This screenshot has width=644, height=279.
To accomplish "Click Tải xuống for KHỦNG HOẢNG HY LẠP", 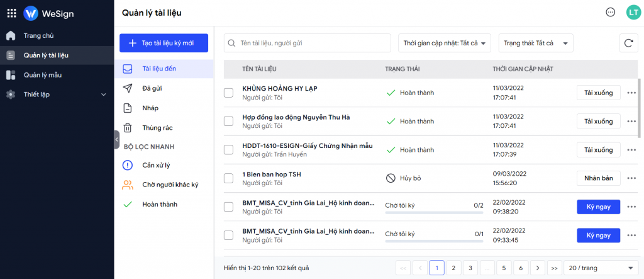I will [599, 93].
